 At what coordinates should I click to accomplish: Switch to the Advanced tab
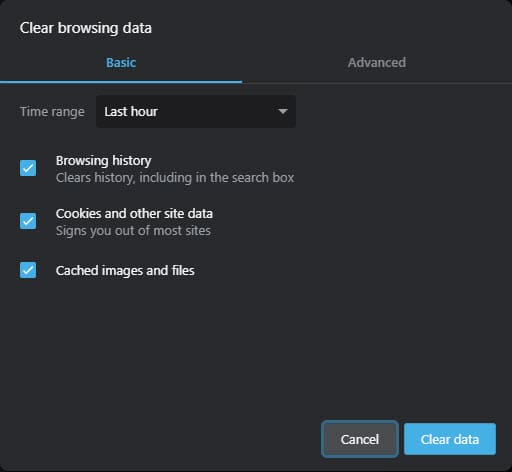[x=377, y=63]
